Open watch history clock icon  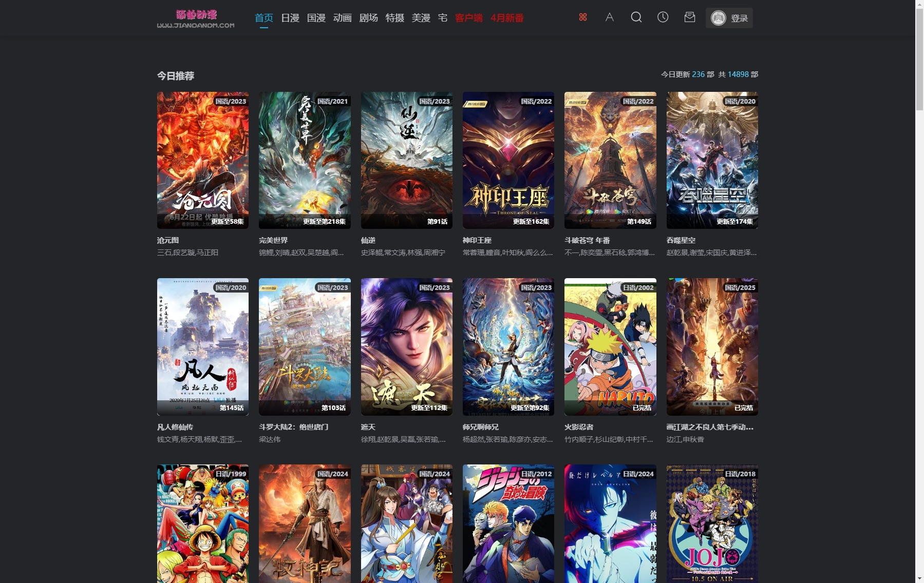(663, 17)
